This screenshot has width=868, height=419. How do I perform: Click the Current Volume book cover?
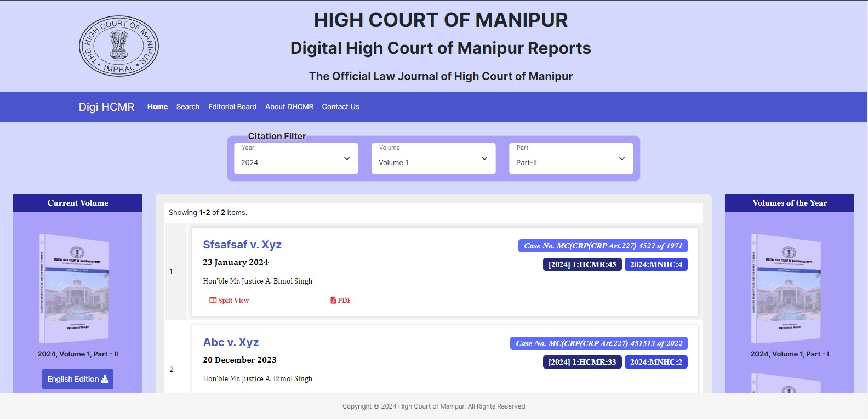75,289
